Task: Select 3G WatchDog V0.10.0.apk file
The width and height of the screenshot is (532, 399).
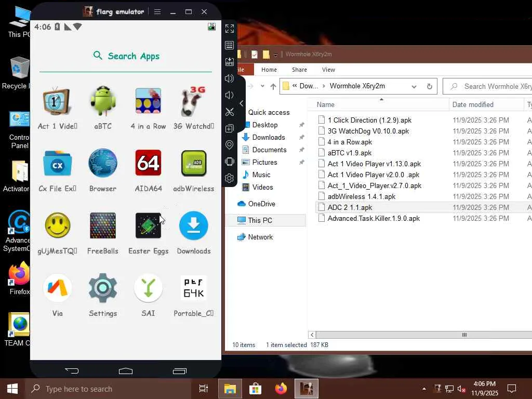Action: 368,131
